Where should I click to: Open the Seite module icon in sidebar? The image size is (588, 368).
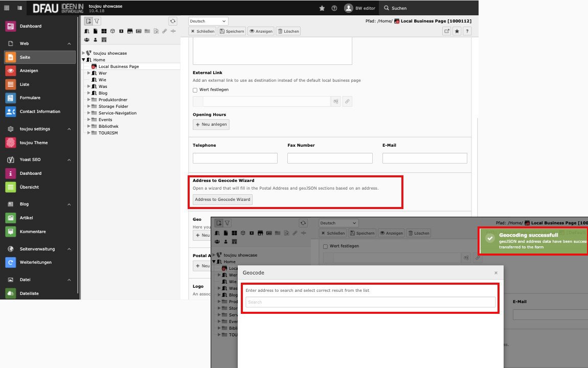[10, 57]
